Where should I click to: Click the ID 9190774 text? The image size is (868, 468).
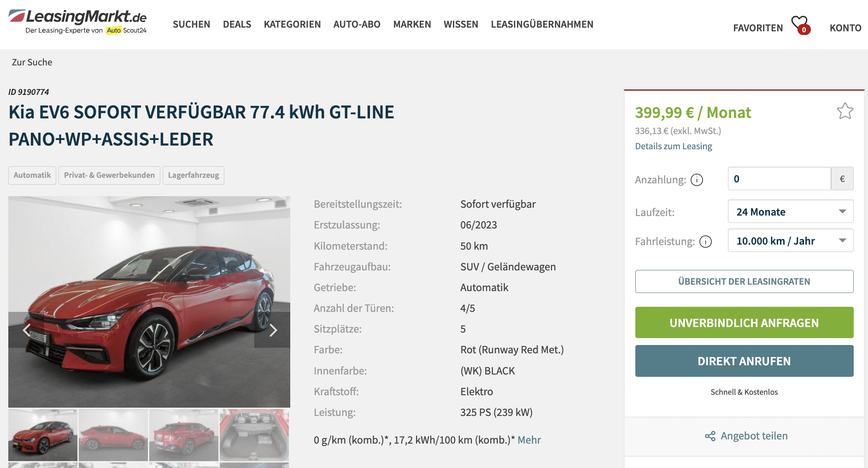29,92
